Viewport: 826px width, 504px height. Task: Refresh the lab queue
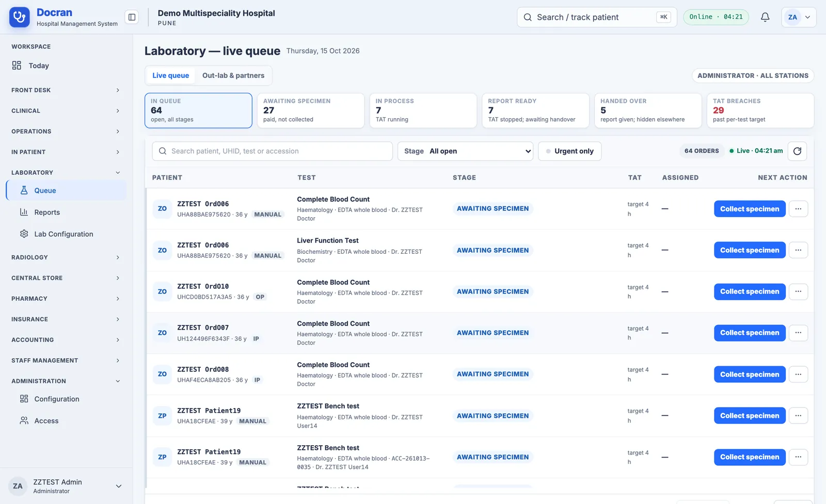[797, 151]
